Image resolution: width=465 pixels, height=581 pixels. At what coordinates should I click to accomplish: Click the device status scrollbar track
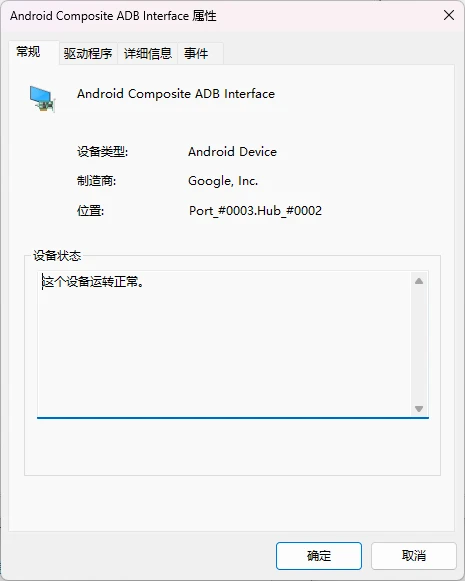click(419, 345)
